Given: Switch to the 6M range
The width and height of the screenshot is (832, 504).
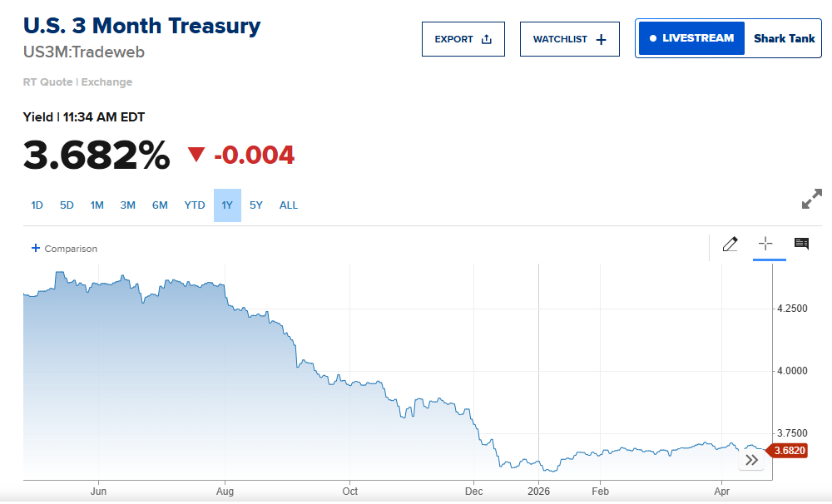Looking at the screenshot, I should [160, 205].
